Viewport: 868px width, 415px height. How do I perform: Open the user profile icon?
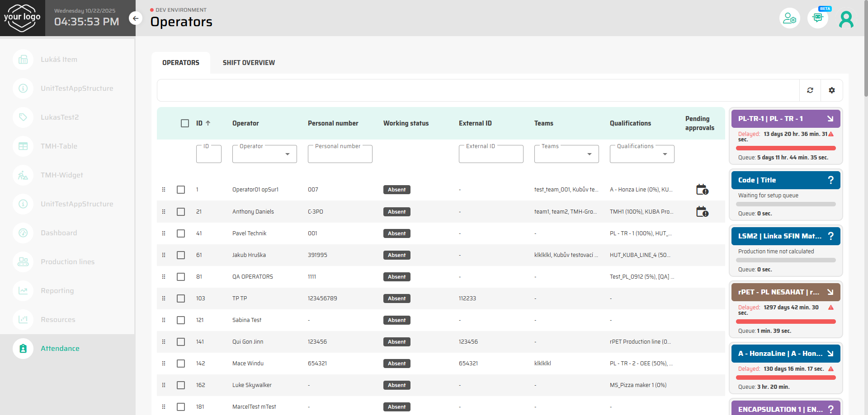point(846,19)
